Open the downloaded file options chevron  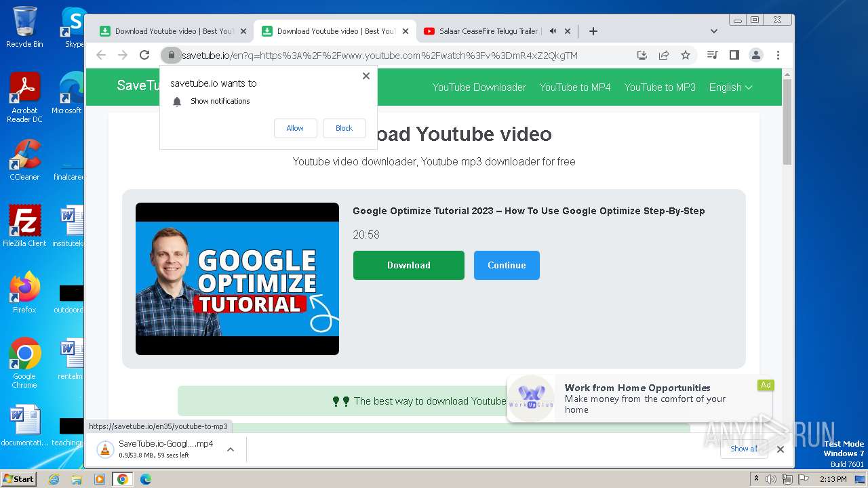[231, 449]
